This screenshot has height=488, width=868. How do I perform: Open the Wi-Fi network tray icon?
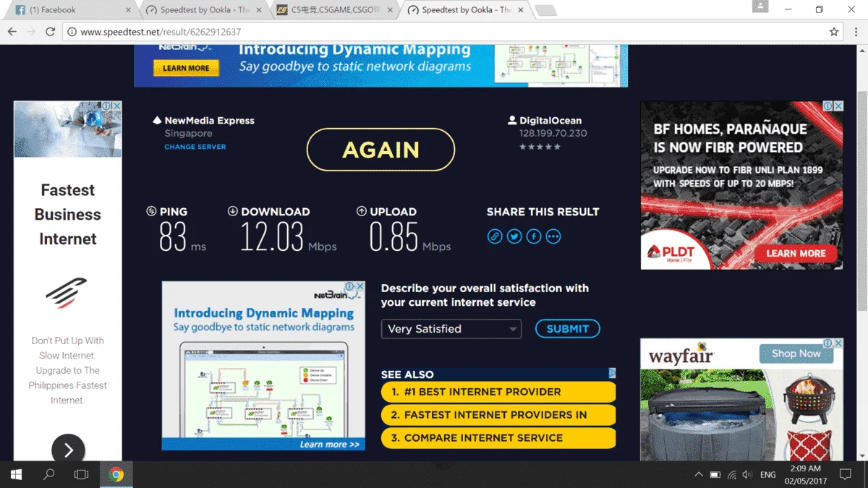point(731,475)
